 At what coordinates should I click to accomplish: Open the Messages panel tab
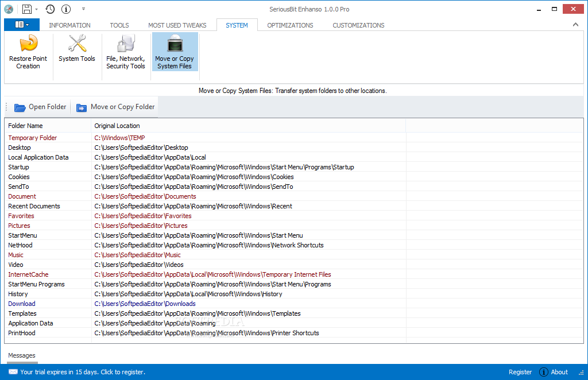pyautogui.click(x=22, y=356)
